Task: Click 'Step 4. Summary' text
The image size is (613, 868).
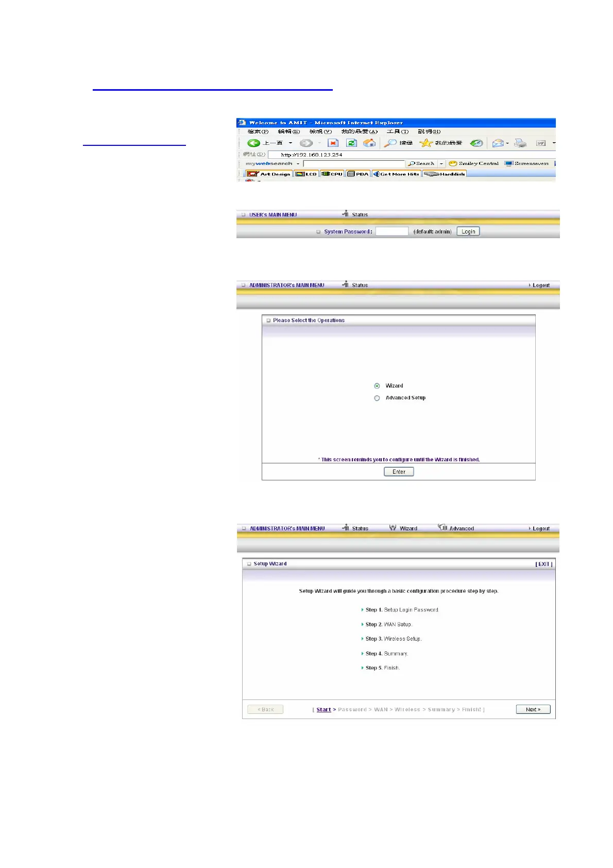Action: pyautogui.click(x=387, y=654)
